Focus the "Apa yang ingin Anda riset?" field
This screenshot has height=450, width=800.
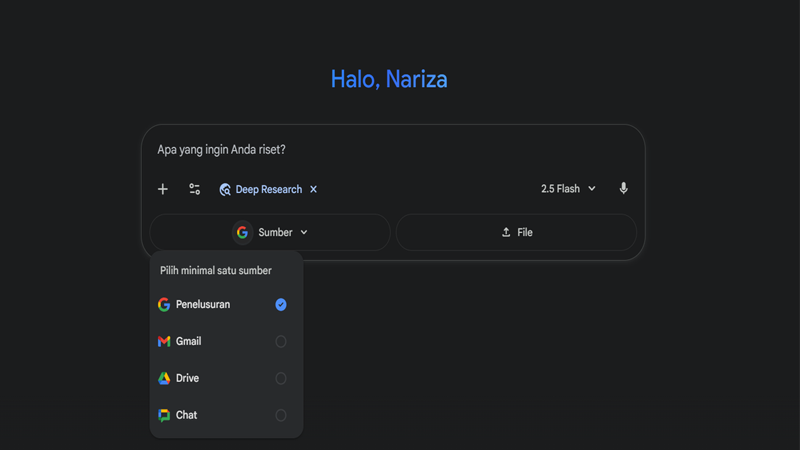point(392,150)
